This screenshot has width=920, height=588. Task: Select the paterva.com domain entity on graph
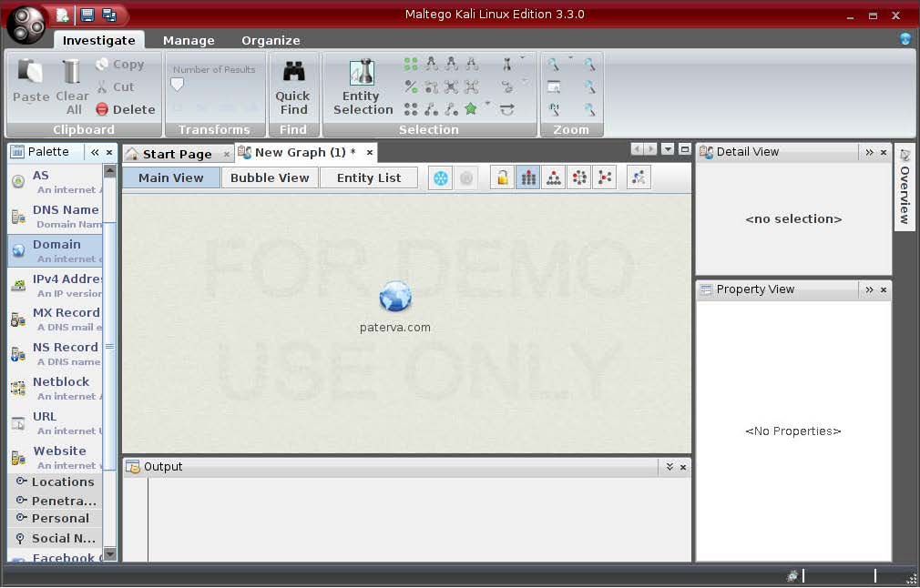tap(394, 298)
